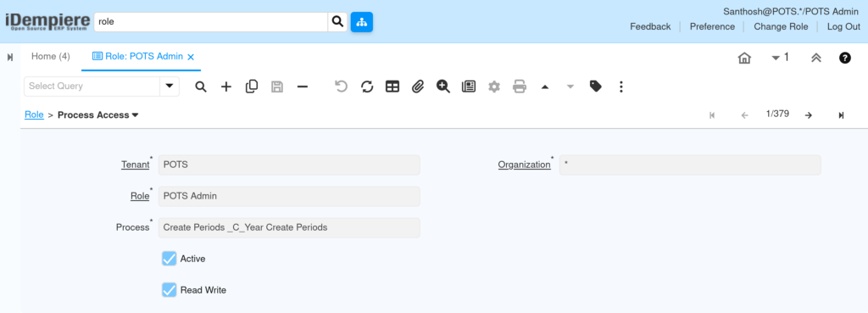
Task: Click the Log Out link
Action: [843, 26]
